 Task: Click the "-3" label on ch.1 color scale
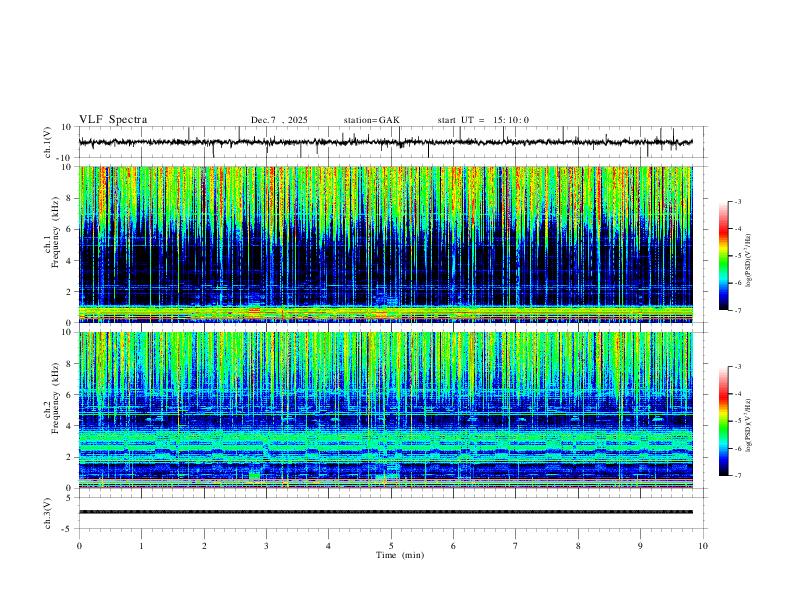(x=738, y=201)
